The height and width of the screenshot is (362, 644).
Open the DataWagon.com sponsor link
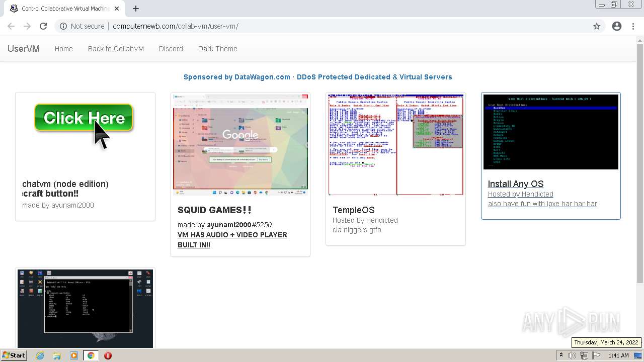[x=318, y=77]
